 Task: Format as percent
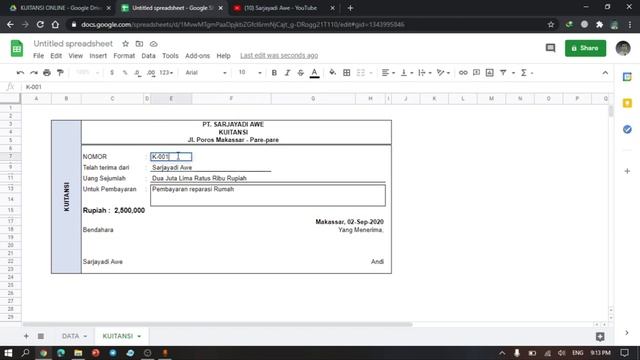pos(125,73)
